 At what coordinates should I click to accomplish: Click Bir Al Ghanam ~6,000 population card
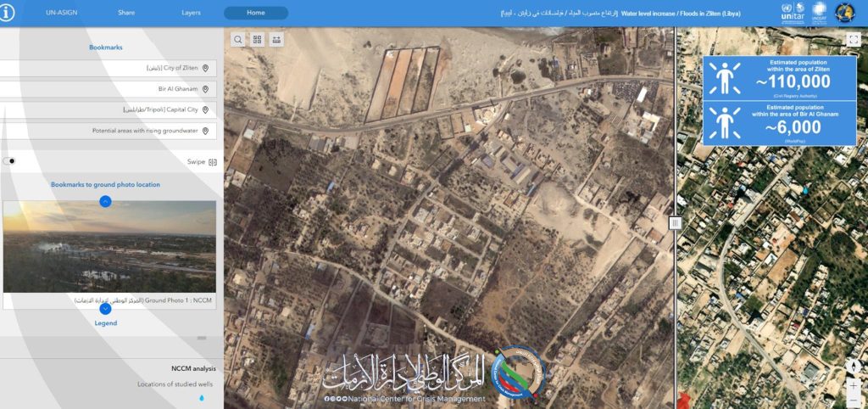pos(780,123)
